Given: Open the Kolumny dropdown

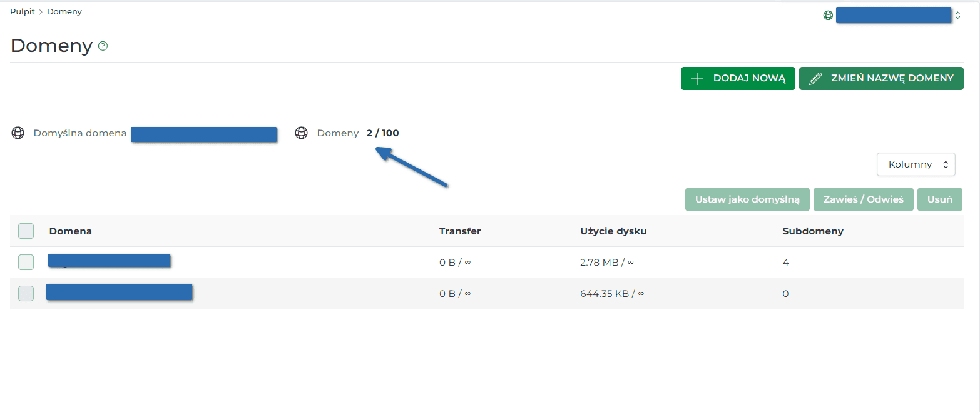Looking at the screenshot, I should coord(916,164).
